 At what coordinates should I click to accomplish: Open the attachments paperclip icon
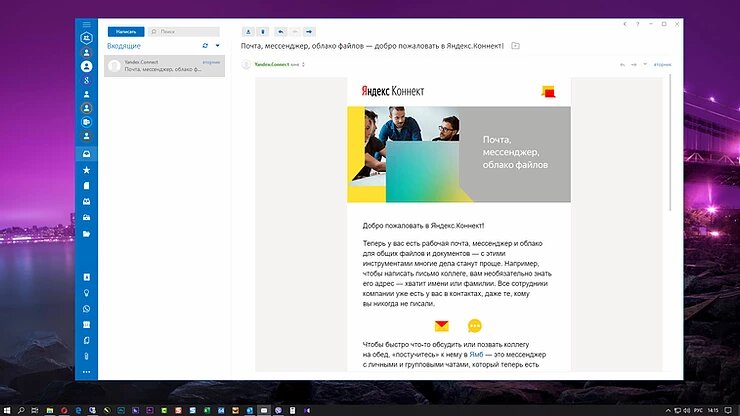[x=86, y=356]
